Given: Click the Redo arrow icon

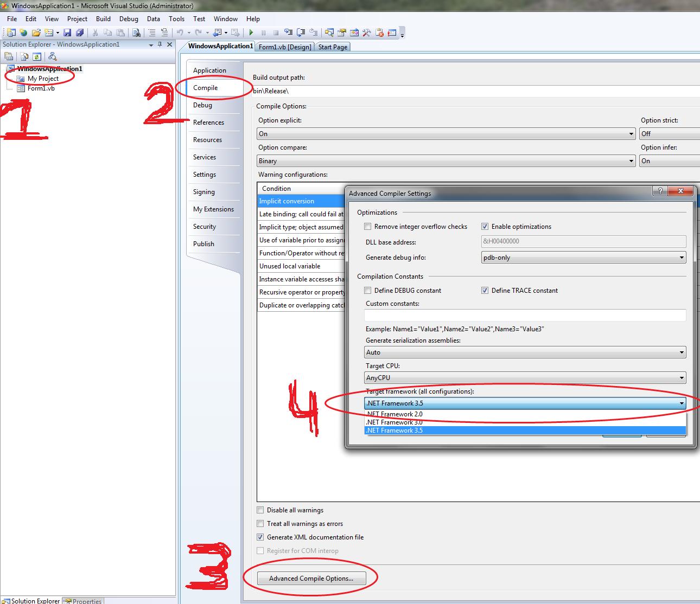Looking at the screenshot, I should (x=199, y=33).
